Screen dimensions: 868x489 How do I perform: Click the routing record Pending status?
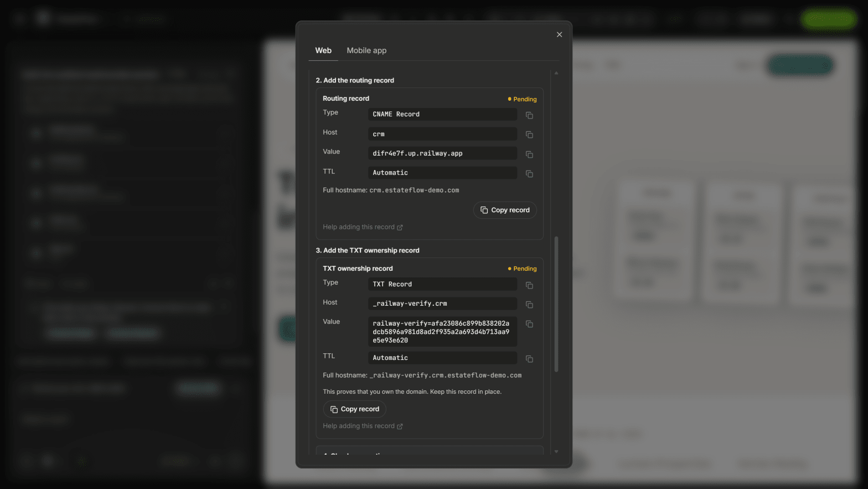coord(522,99)
